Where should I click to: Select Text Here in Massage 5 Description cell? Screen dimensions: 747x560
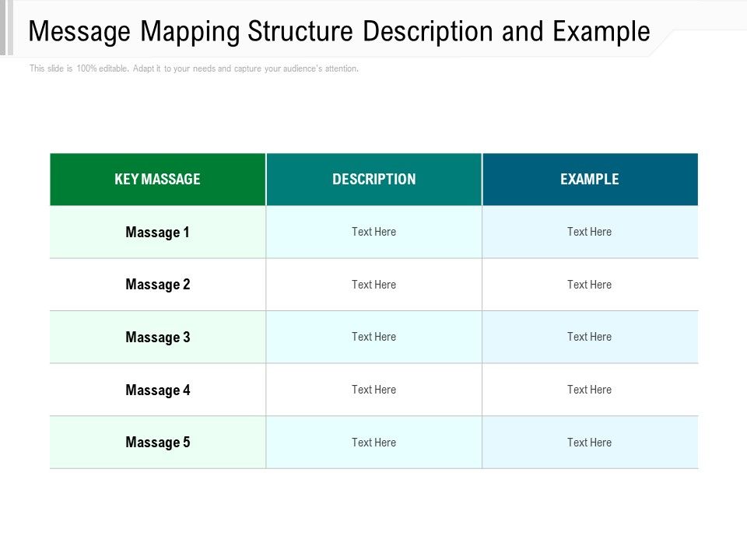(374, 442)
